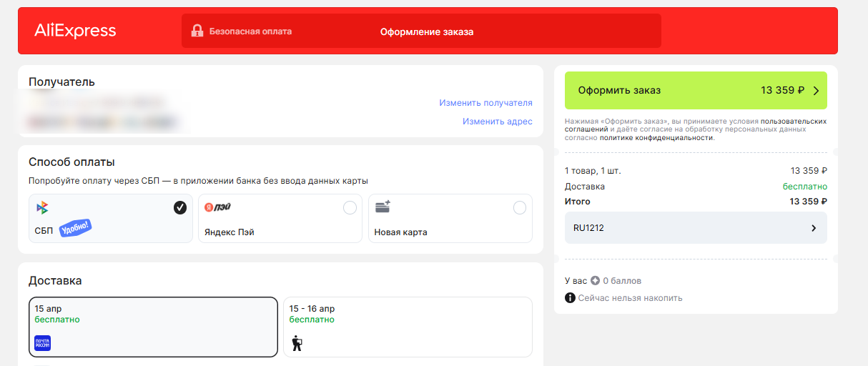868x366 pixels.
Task: Click 'Сейчас нельзя накопить' text
Action: (x=630, y=298)
